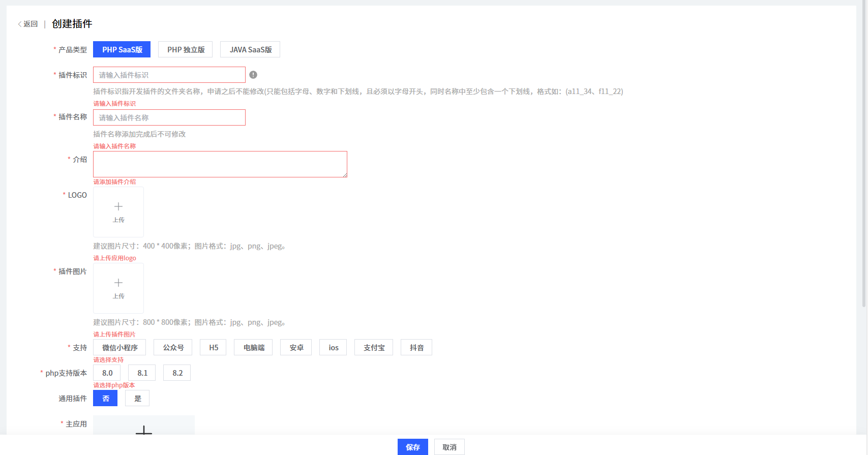Click the LOGO upload plus icon
The image size is (868, 455).
click(118, 207)
